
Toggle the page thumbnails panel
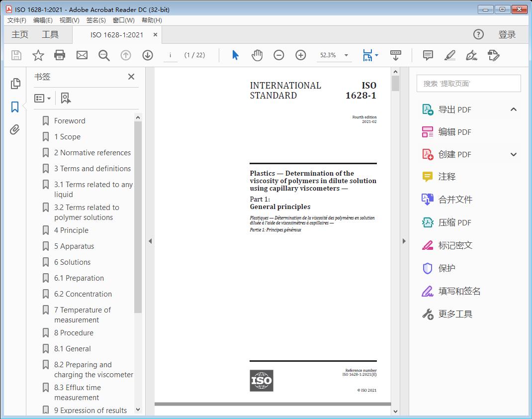tap(15, 84)
